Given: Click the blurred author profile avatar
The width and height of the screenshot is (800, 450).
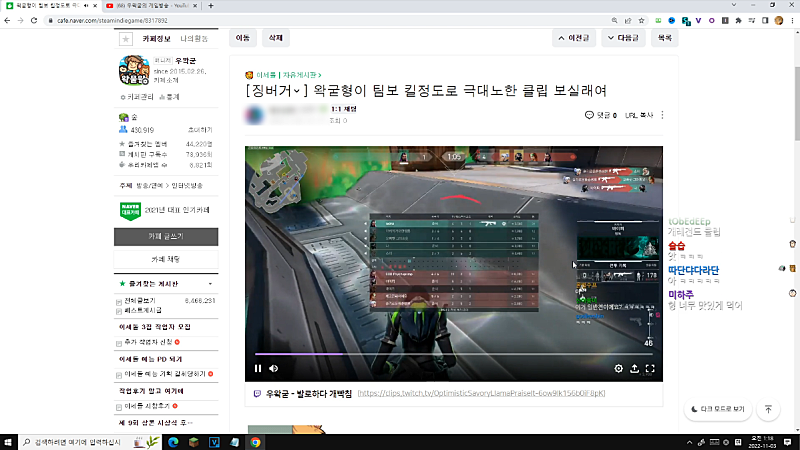Looking at the screenshot, I should tap(254, 115).
